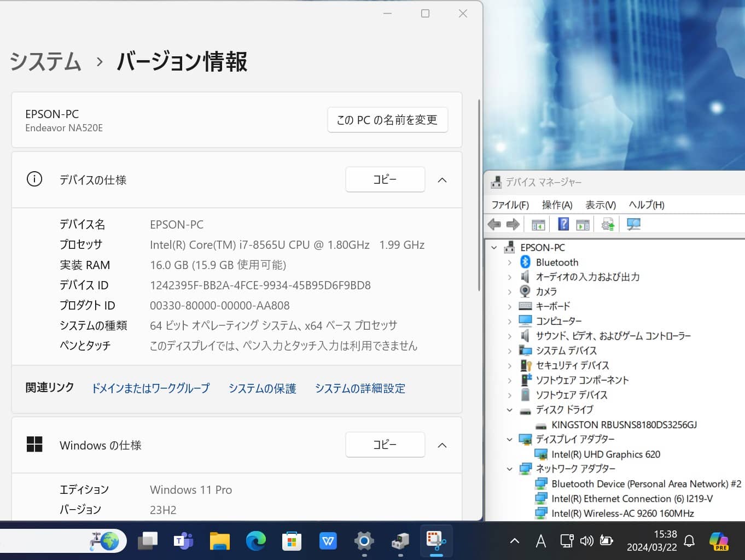Select the カメラ device category
This screenshot has width=745, height=560.
tap(546, 291)
